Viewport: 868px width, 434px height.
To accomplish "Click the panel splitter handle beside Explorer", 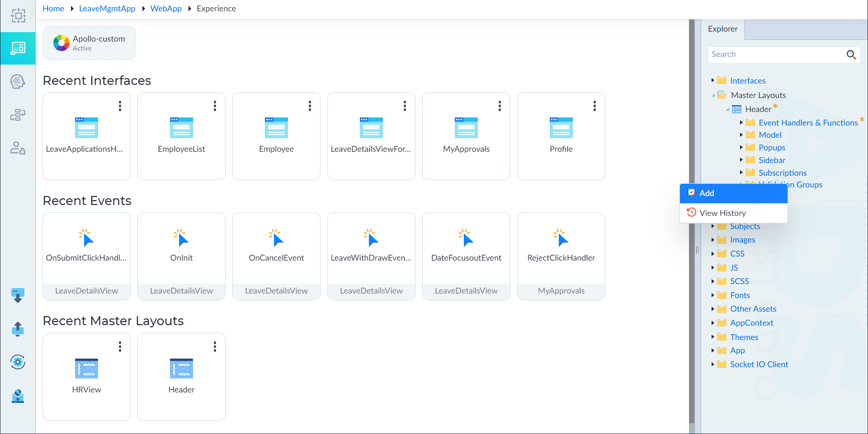I will [697, 250].
